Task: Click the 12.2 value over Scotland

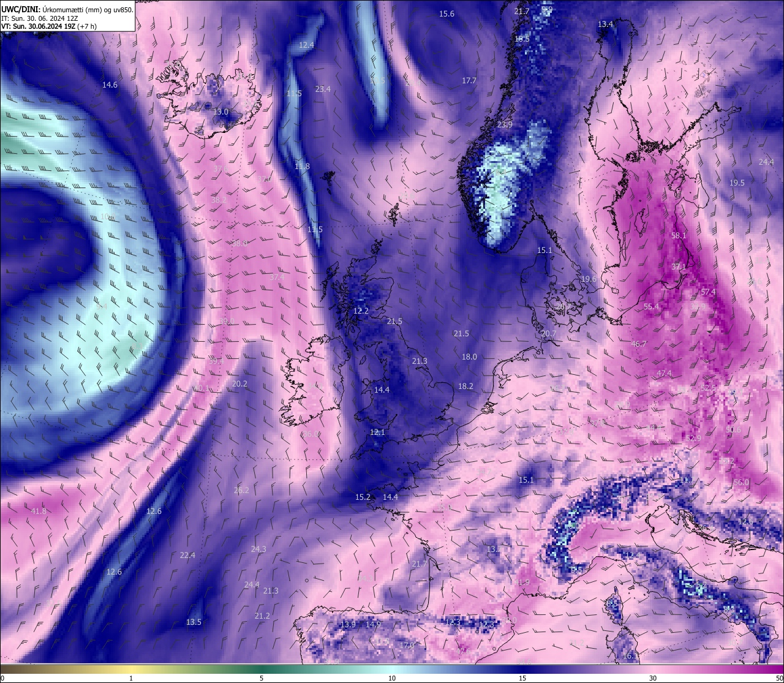Action: pyautogui.click(x=361, y=311)
